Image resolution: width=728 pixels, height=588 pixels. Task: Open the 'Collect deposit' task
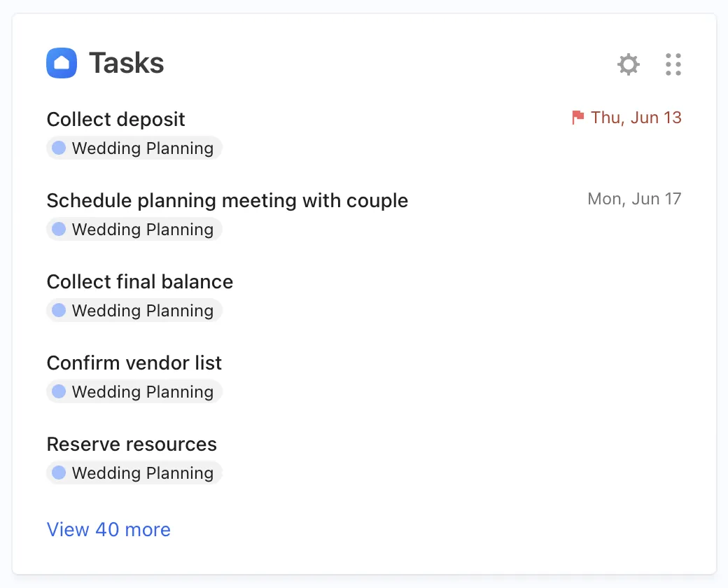coord(115,119)
